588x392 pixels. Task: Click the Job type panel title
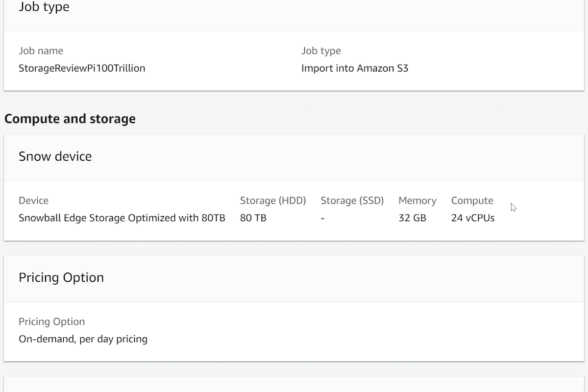44,7
